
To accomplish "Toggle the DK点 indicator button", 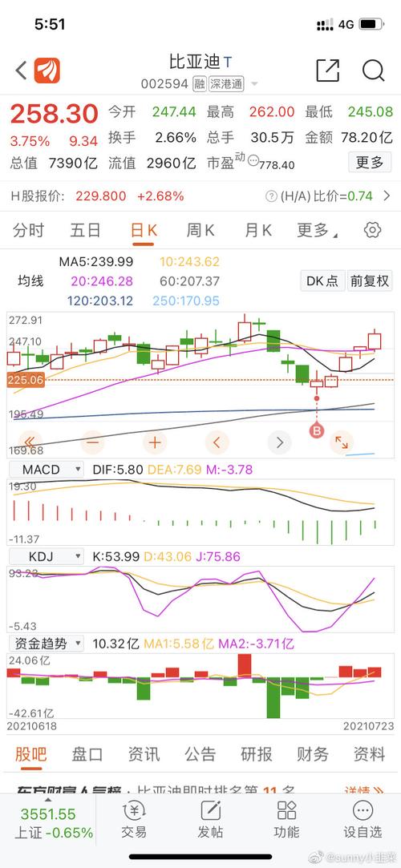I will 323,281.
